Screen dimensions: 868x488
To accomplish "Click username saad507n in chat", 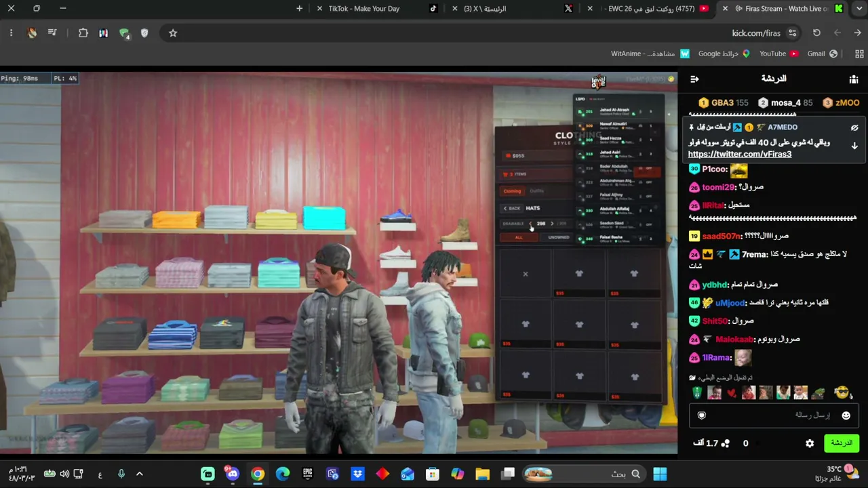I will click(x=722, y=236).
